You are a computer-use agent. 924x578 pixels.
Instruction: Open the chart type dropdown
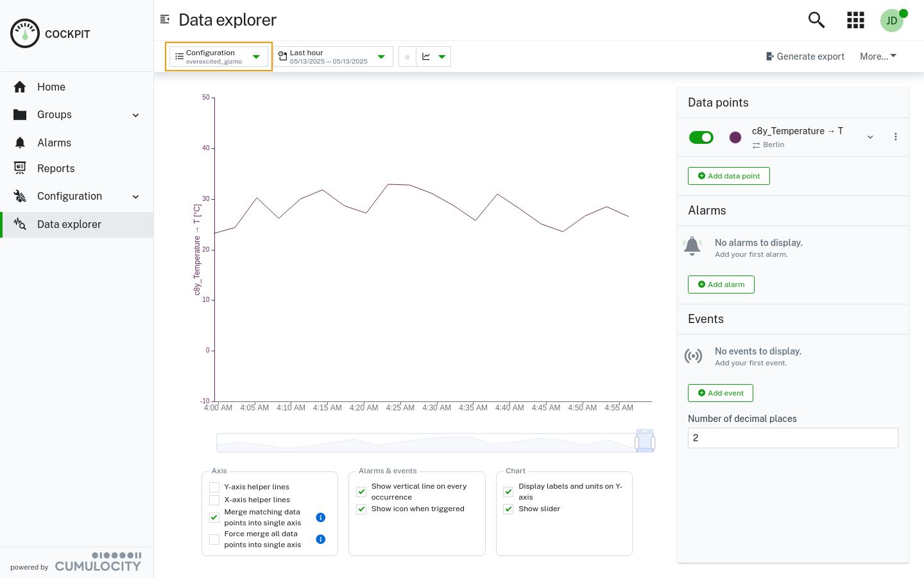(442, 57)
